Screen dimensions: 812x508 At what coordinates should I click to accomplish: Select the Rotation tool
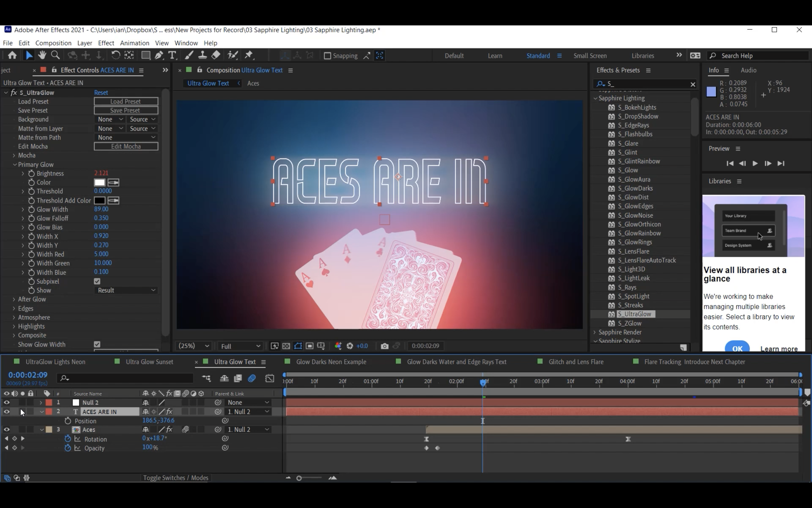[115, 55]
